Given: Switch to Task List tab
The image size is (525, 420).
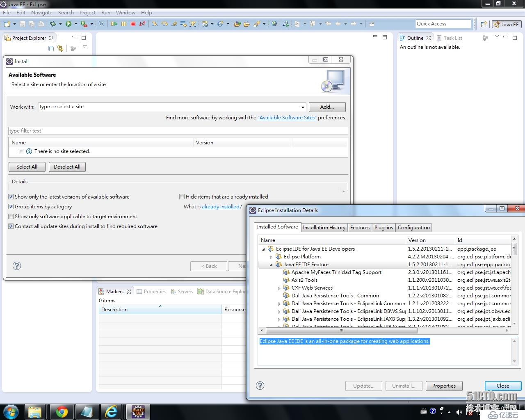Looking at the screenshot, I should (x=449, y=38).
